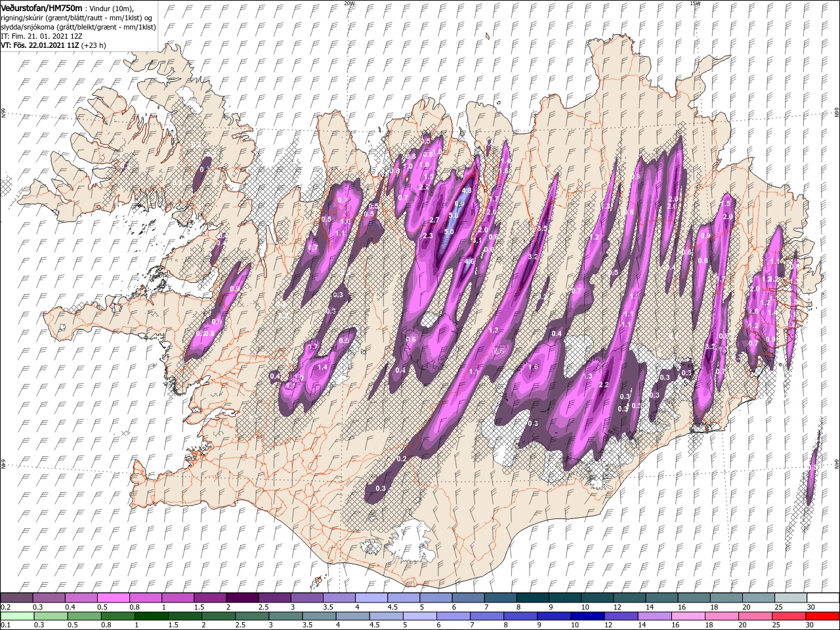This screenshot has height=630, width=840.
Task: Click the navy blue rain swatch between 10 and 12
Action: [x=587, y=616]
